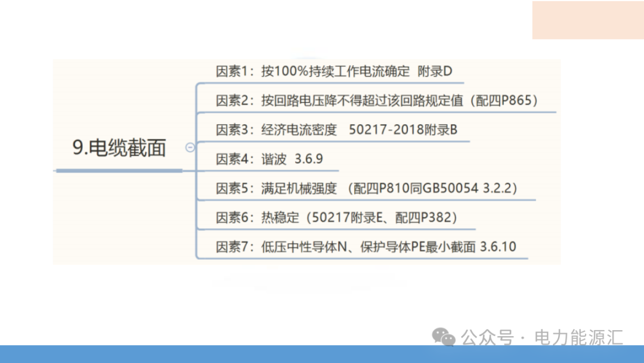This screenshot has height=363, width=644.
Task: Click the blue footer bar
Action: click(x=322, y=354)
